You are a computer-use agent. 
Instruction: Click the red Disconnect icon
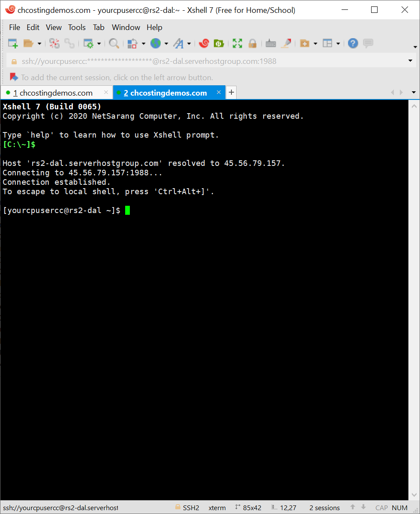pos(54,43)
